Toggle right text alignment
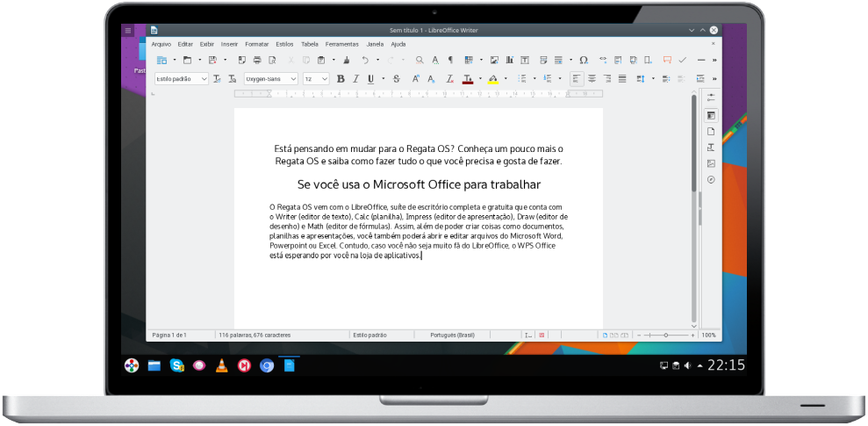This screenshot has height=426, width=868. (x=607, y=79)
